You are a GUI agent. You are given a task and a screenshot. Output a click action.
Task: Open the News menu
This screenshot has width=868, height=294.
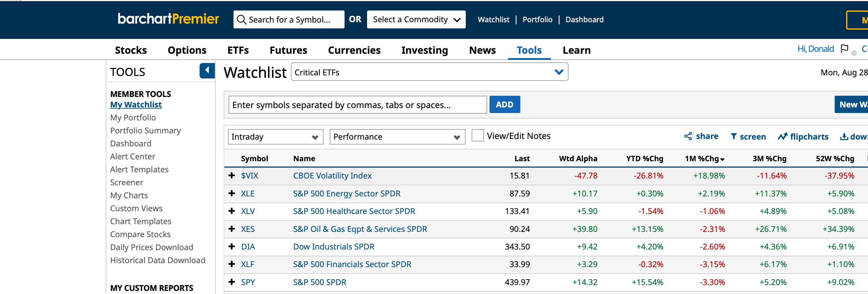click(482, 50)
